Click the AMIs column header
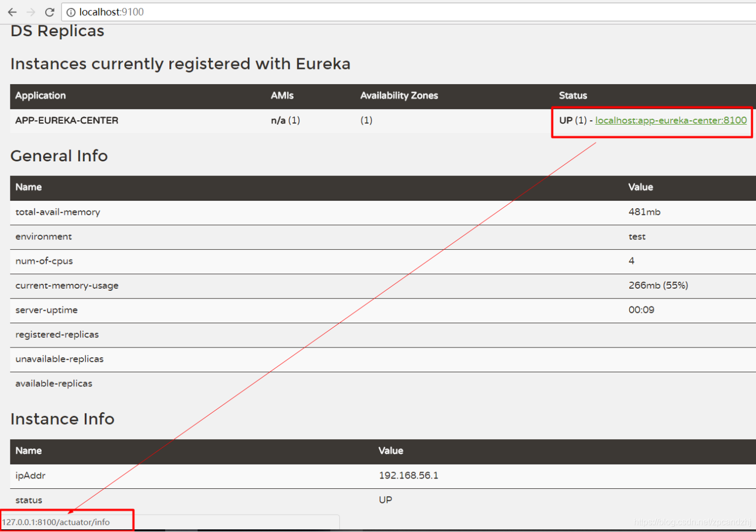756x532 pixels. pyautogui.click(x=282, y=96)
